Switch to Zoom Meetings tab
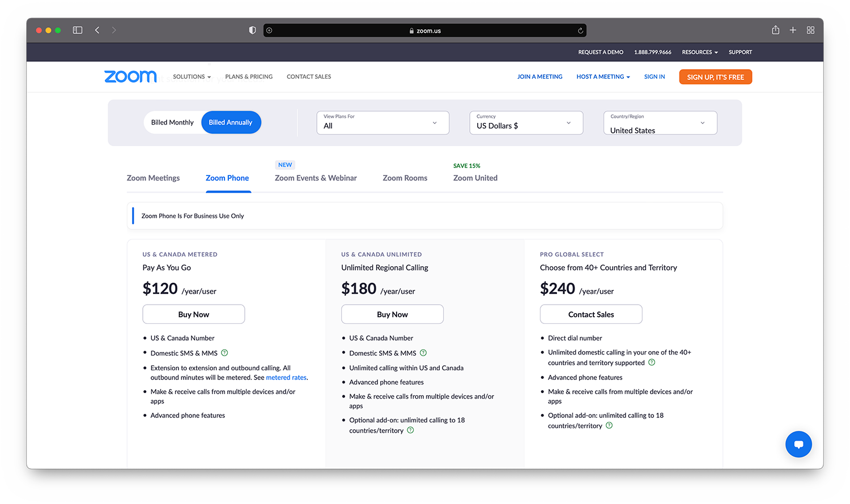Viewport: 850px width, 504px height. pos(153,178)
